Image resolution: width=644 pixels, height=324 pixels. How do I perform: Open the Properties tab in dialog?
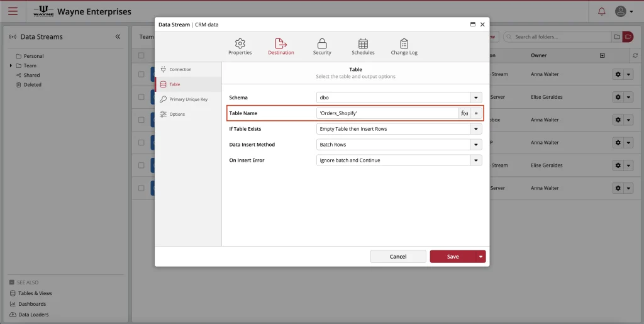240,47
